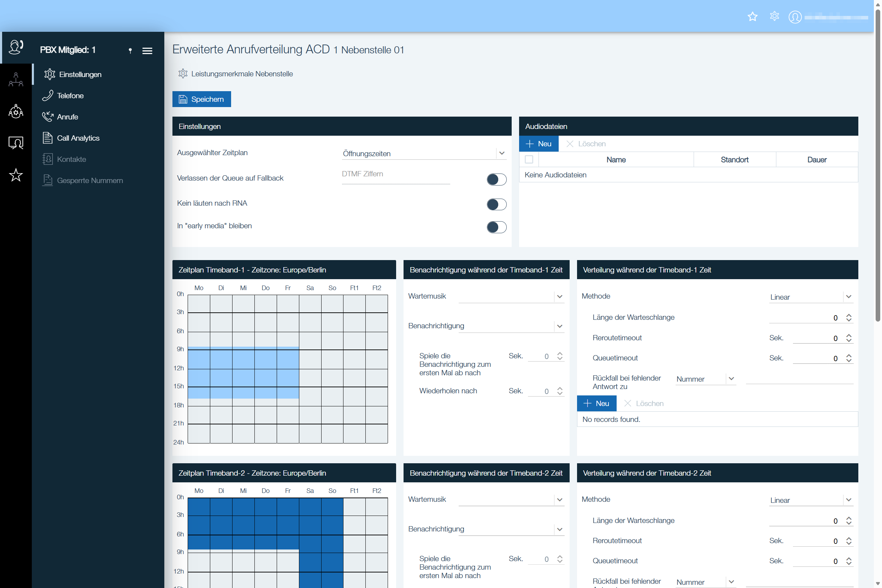882x588 pixels.
Task: Toggle Kein läuten nach RNA switch
Action: [496, 204]
